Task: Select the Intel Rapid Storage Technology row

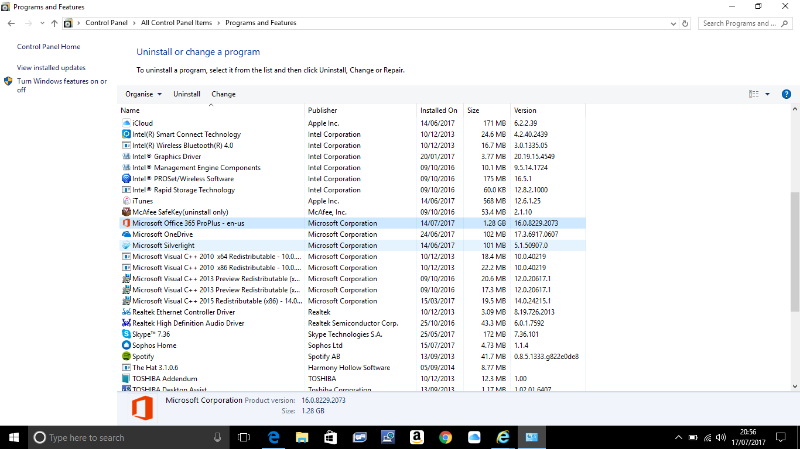Action: tap(352, 190)
